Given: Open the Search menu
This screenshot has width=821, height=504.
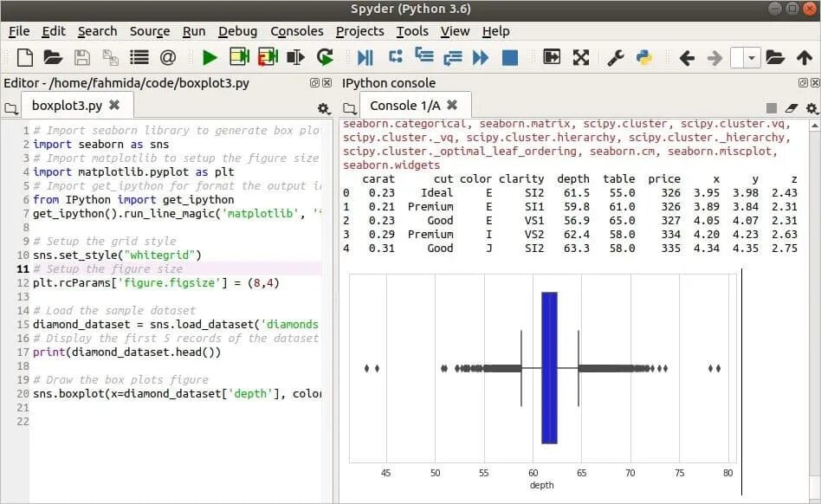Looking at the screenshot, I should (97, 31).
